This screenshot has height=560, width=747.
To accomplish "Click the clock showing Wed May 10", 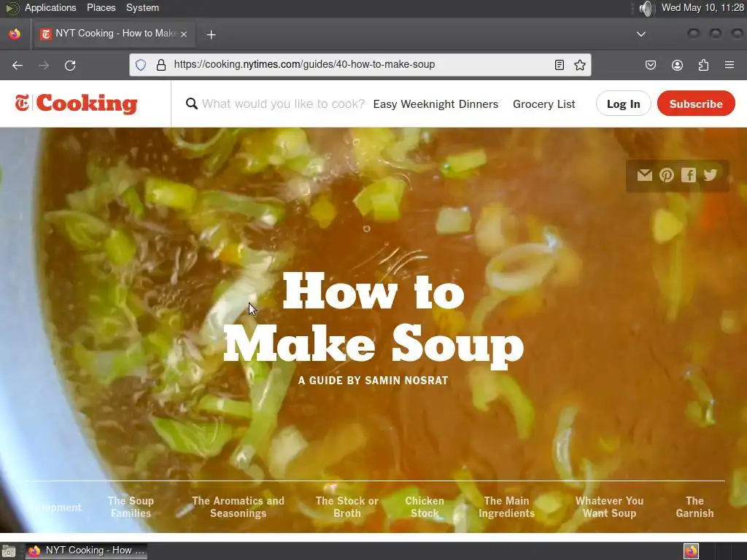I will [703, 7].
